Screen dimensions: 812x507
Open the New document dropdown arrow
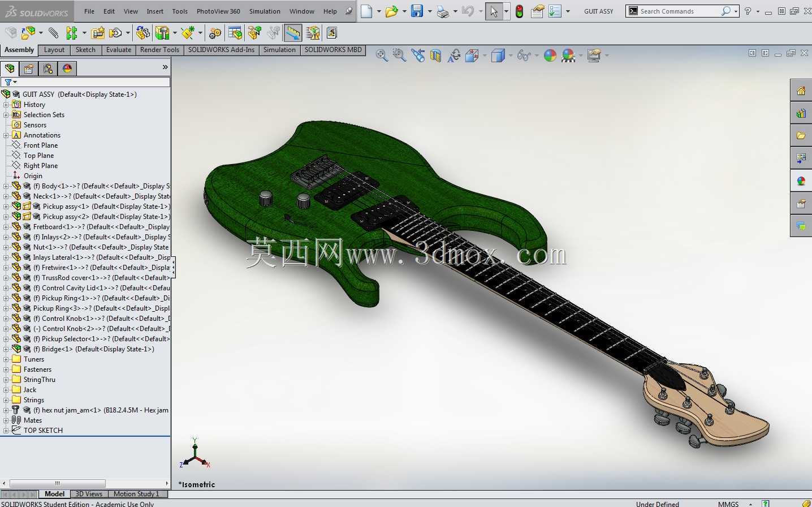[379, 11]
